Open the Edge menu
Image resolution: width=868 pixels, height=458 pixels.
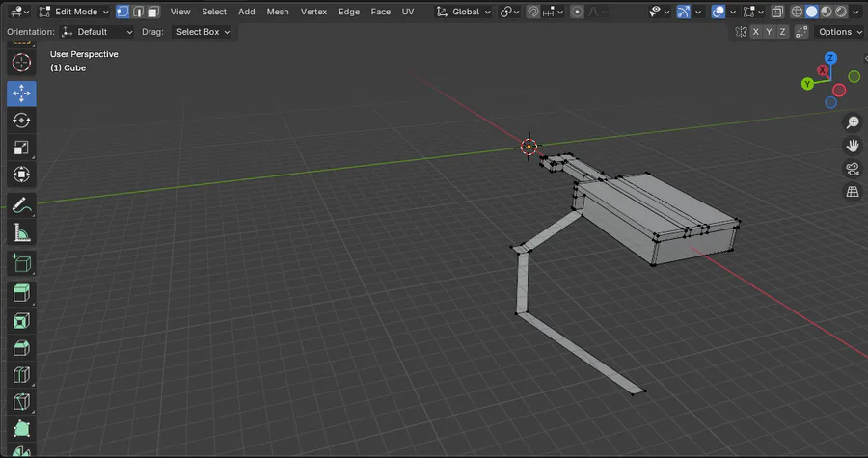pos(349,12)
